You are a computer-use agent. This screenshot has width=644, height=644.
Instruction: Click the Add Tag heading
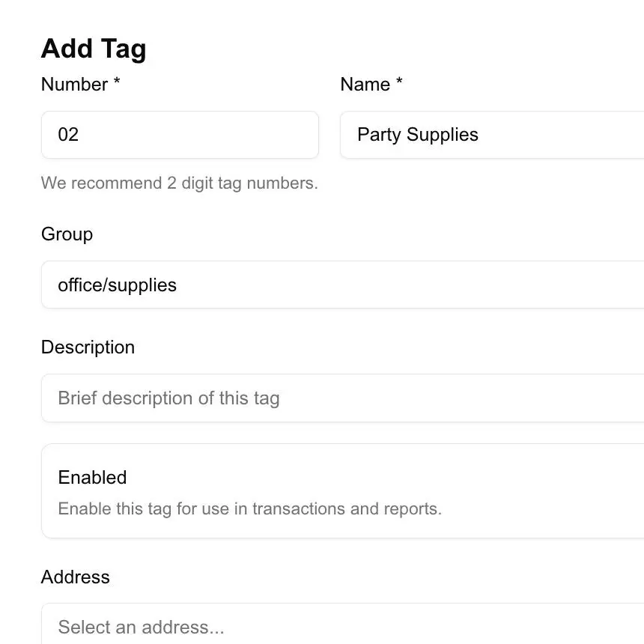[x=94, y=48]
